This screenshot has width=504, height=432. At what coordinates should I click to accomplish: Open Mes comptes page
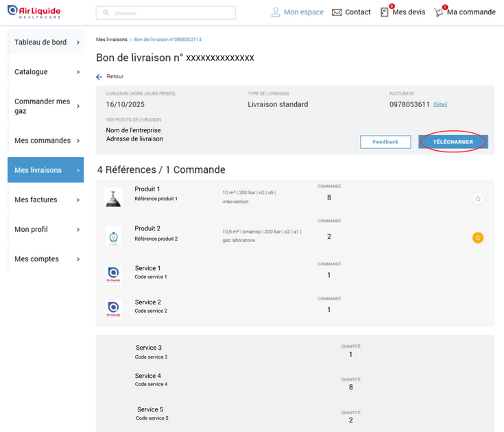[x=46, y=259]
